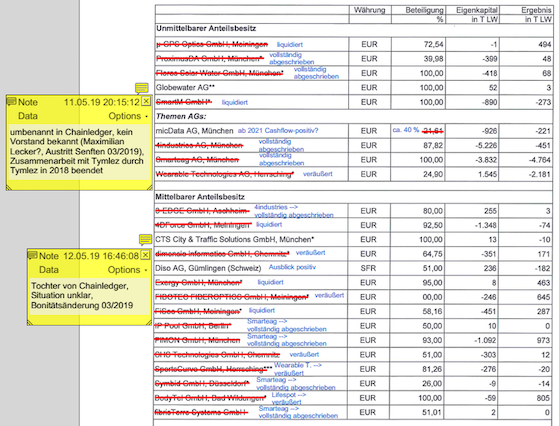The height and width of the screenshot is (426, 559).
Task: Open Options menu of the 11.05.19 note
Action: tap(128, 116)
